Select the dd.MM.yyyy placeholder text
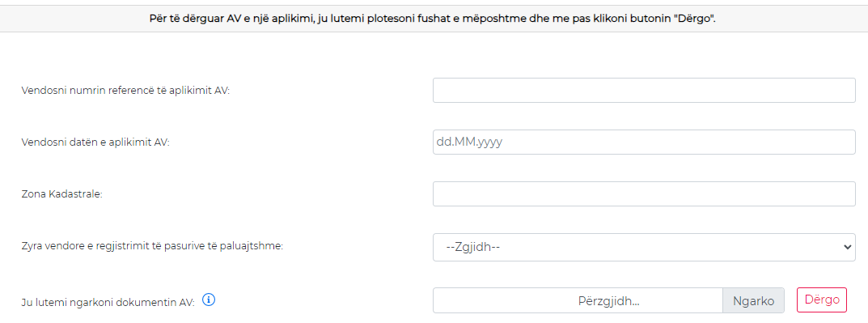This screenshot has width=868, height=323. click(469, 142)
